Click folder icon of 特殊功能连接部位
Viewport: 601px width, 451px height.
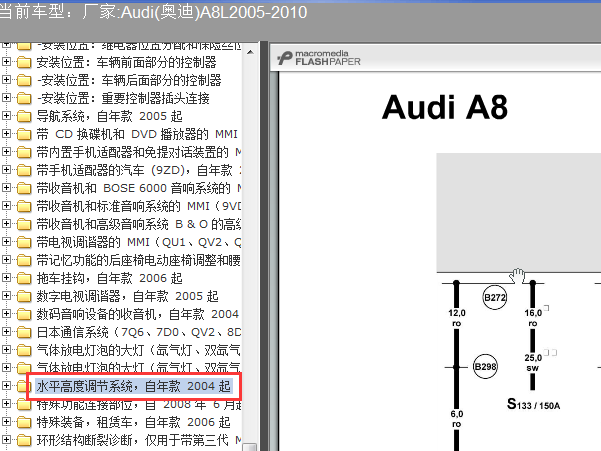point(24,404)
